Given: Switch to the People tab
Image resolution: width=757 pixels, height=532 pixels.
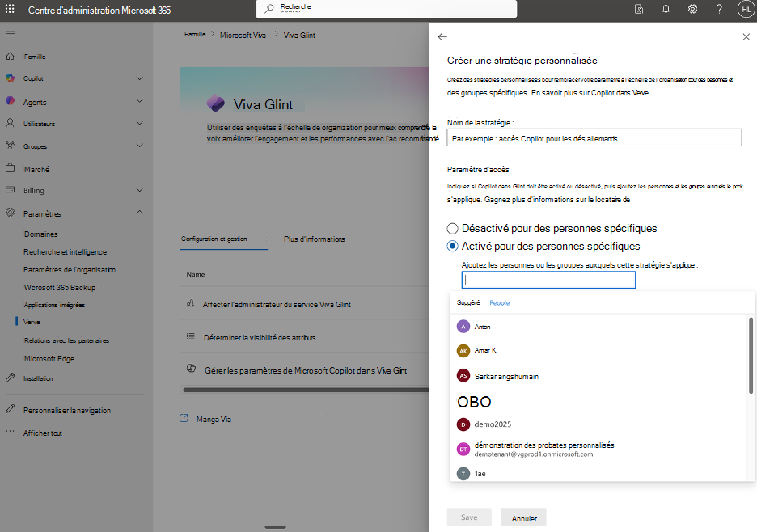Looking at the screenshot, I should pyautogui.click(x=500, y=302).
